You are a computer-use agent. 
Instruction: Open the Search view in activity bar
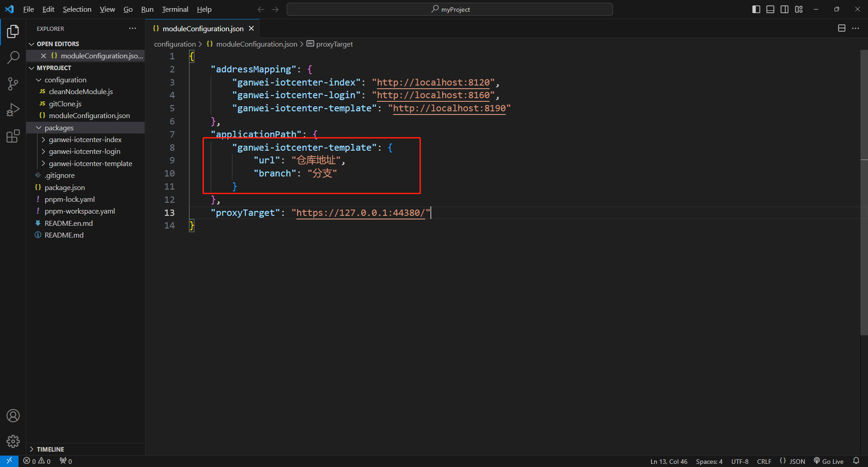tap(13, 57)
